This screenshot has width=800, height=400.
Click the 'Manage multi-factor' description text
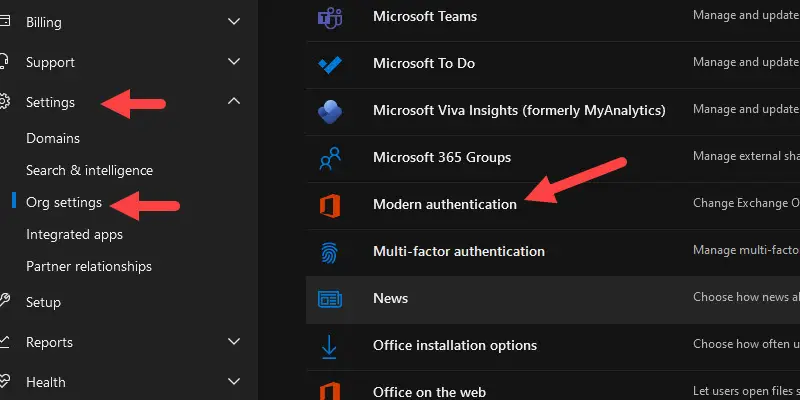746,250
